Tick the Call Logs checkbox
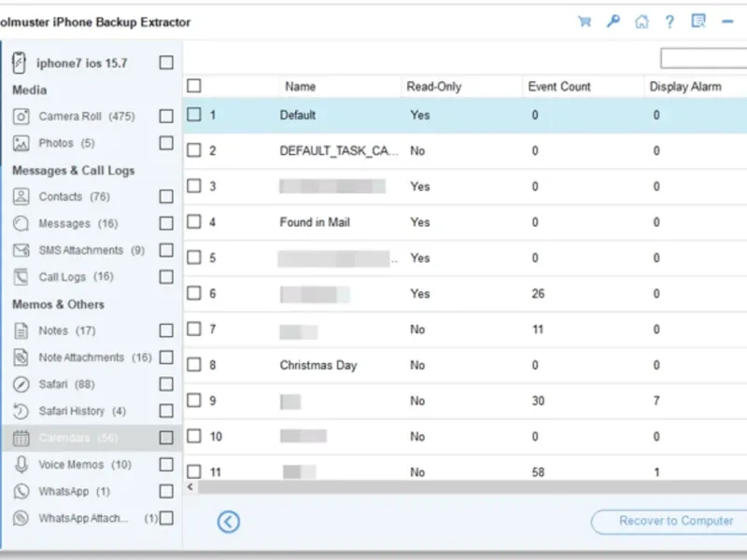Screen dimensions: 747x560 tap(166, 276)
